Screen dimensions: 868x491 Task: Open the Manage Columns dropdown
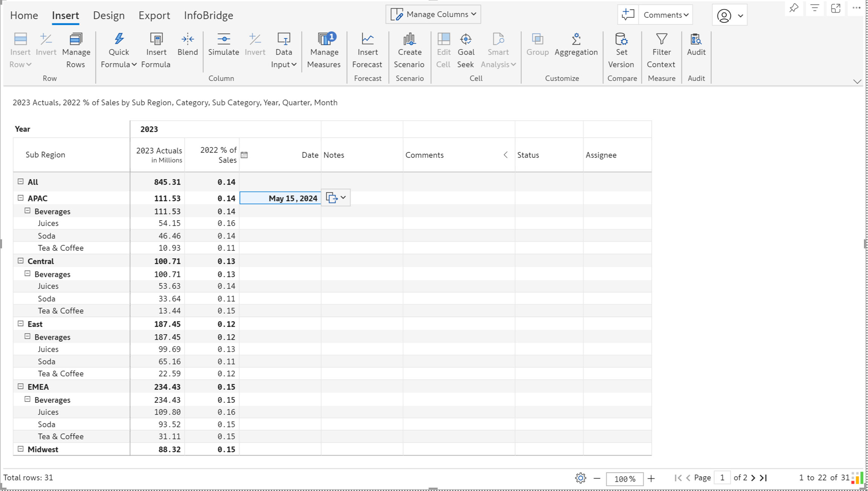(x=433, y=14)
